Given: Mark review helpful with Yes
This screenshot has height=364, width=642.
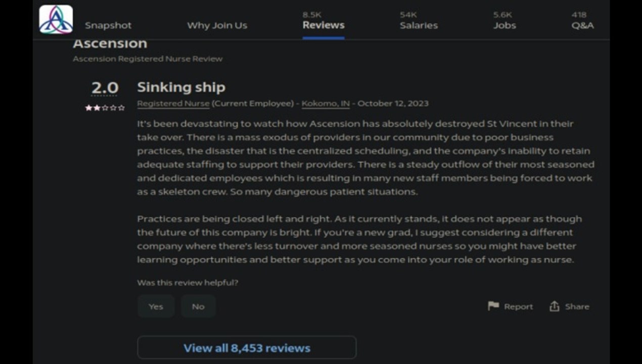Looking at the screenshot, I should coord(156,306).
